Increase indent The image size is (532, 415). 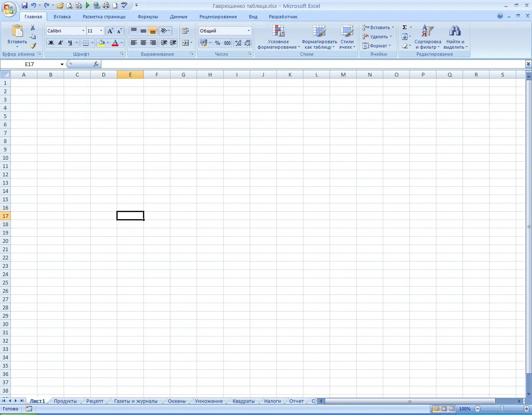(173, 42)
